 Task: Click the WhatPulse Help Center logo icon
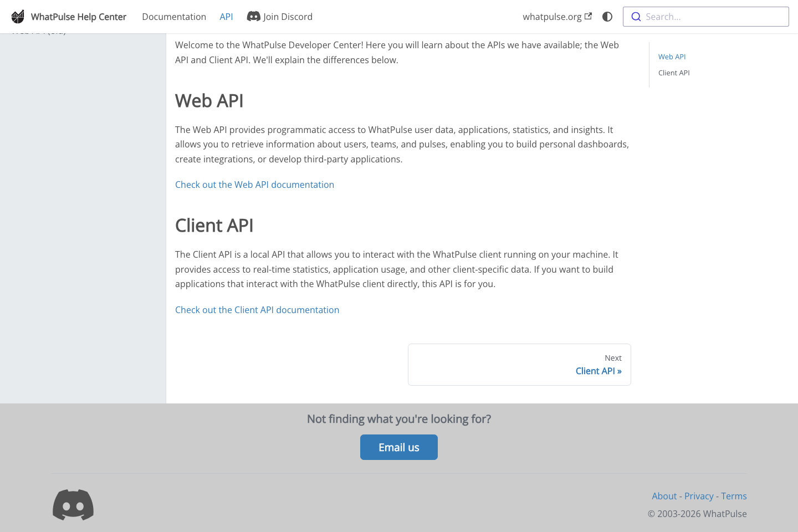point(17,17)
